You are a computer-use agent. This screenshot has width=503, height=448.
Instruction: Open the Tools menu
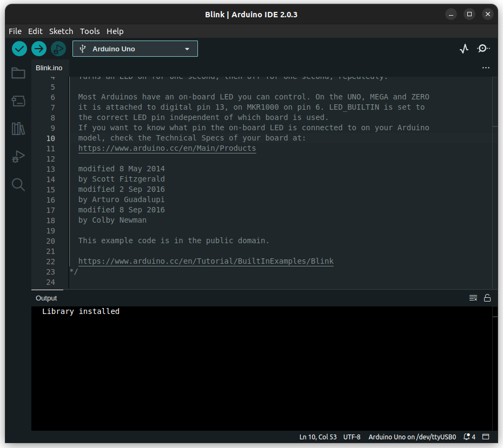(x=90, y=31)
